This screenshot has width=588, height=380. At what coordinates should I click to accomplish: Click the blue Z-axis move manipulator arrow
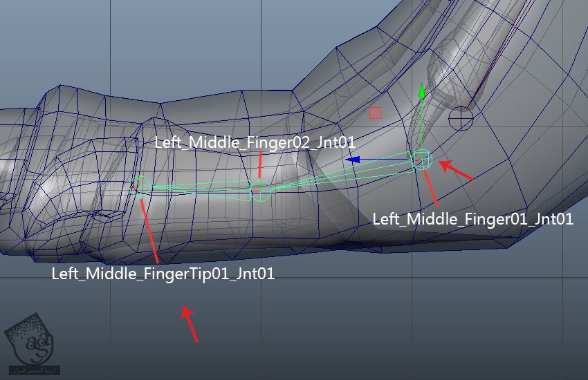pos(354,160)
